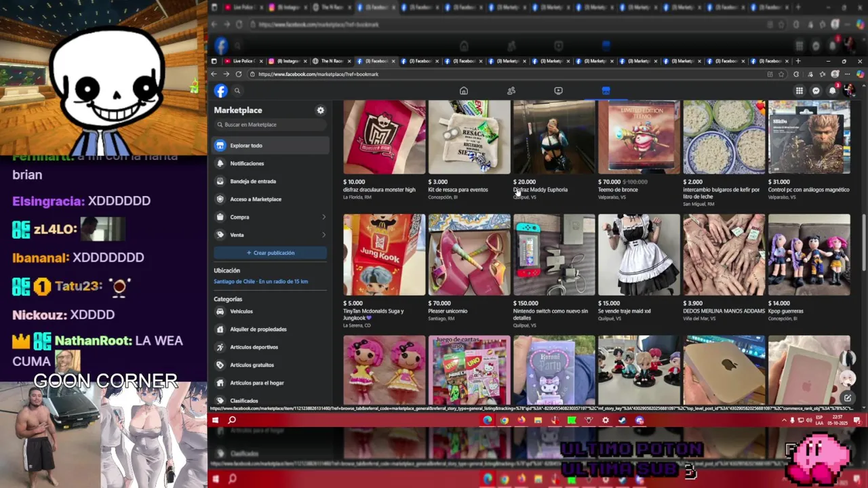Open the Vehículos category

270,311
